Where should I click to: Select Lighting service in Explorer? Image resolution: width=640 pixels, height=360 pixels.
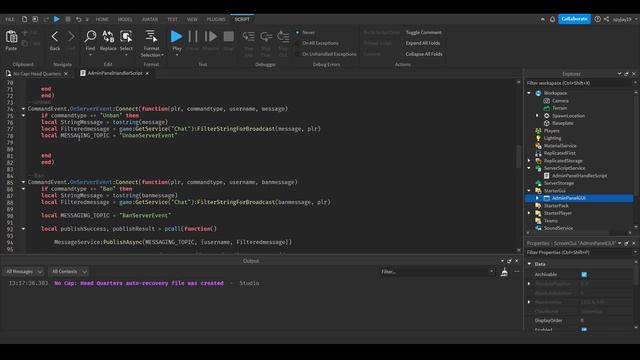(x=552, y=138)
